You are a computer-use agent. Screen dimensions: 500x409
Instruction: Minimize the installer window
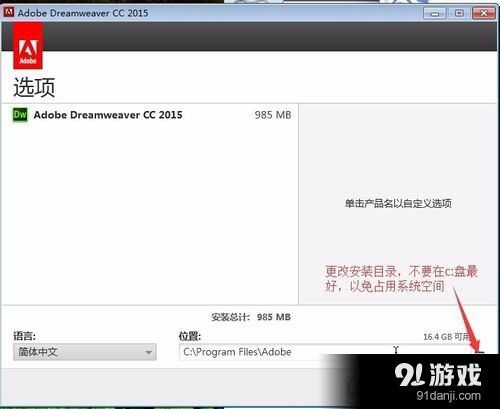pyautogui.click(x=435, y=13)
